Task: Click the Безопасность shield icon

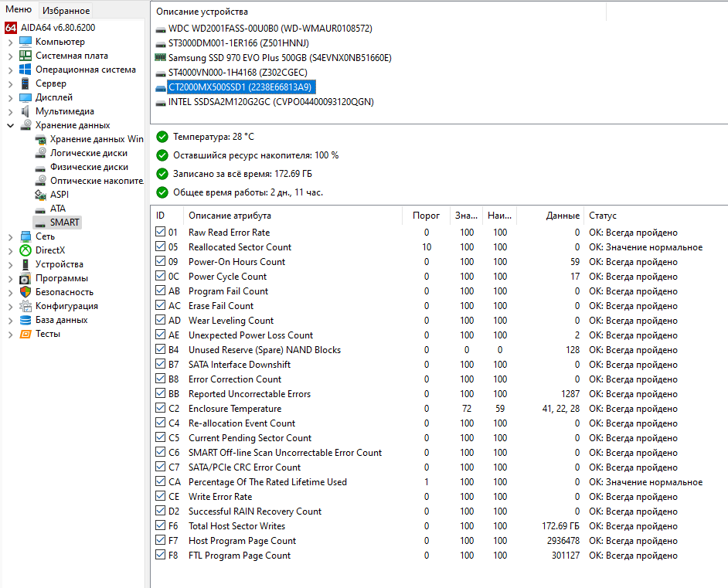Action: 26,292
